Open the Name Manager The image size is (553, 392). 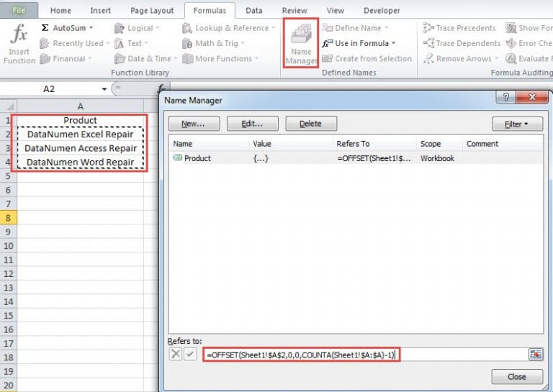point(301,43)
